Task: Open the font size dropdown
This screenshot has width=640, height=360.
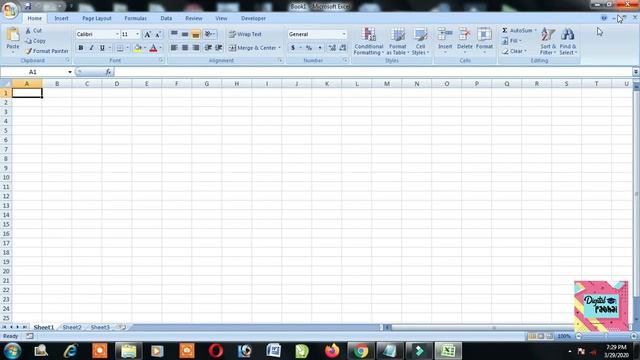Action: pyautogui.click(x=137, y=34)
